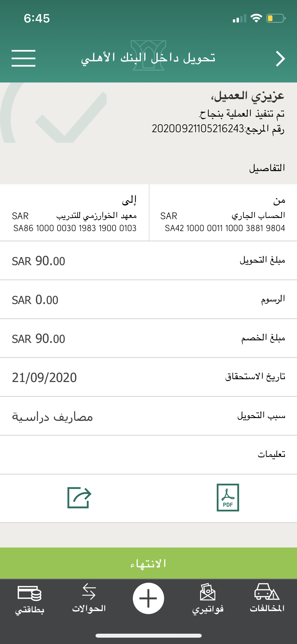Tap the Wi-Fi status icon
The image size is (297, 644).
(256, 18)
